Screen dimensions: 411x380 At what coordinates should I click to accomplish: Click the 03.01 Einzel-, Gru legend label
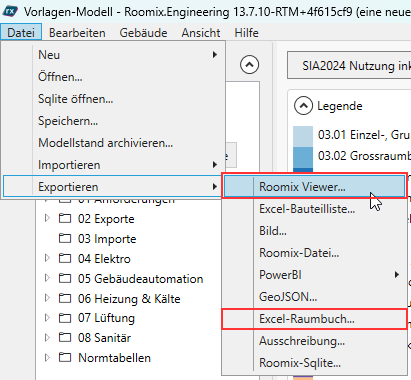point(364,135)
